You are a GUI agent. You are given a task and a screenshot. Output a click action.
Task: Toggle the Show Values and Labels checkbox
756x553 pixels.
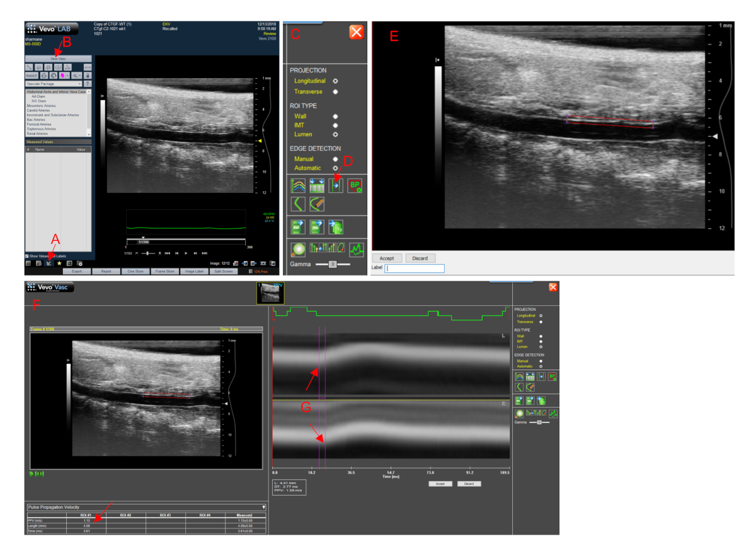pyautogui.click(x=27, y=256)
